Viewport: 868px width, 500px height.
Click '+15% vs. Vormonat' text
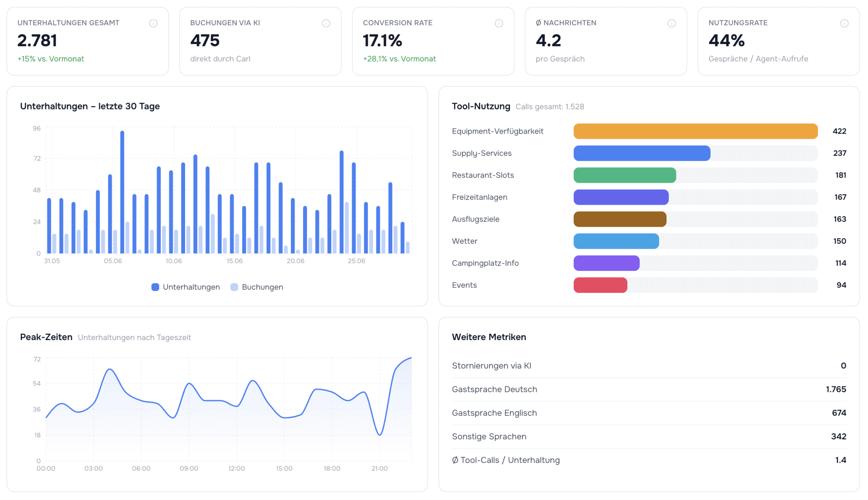(x=51, y=59)
